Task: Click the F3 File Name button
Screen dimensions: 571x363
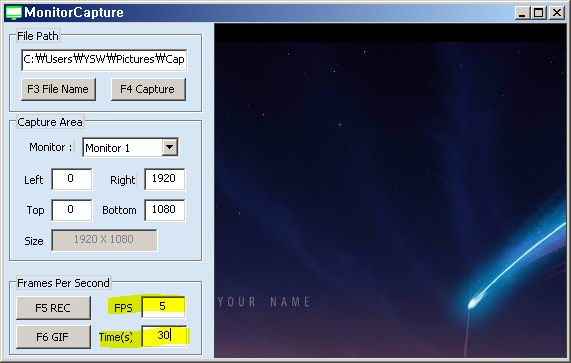Action: point(58,89)
